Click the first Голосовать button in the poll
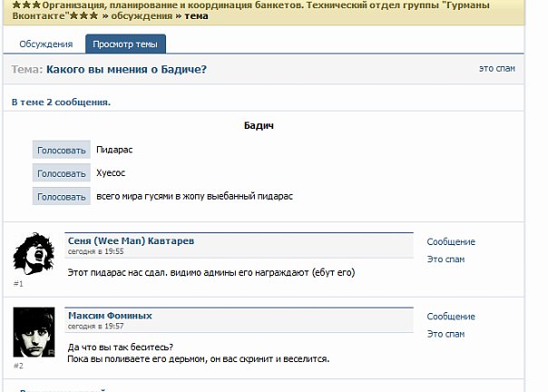 pos(62,150)
